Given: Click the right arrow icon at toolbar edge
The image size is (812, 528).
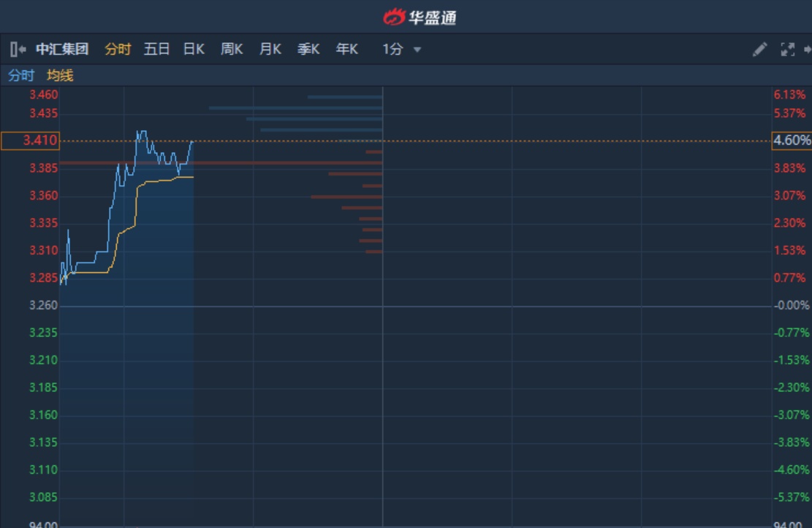Looking at the screenshot, I should tap(808, 49).
